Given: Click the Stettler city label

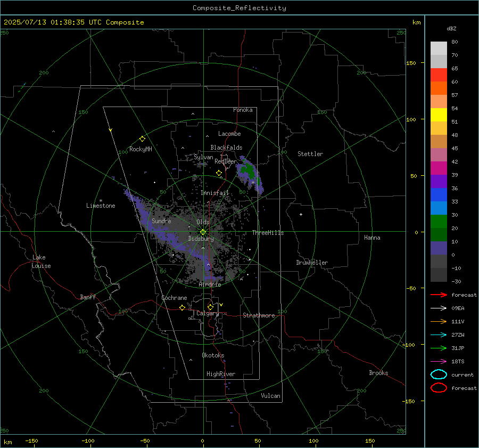Looking at the screenshot, I should point(310,154).
